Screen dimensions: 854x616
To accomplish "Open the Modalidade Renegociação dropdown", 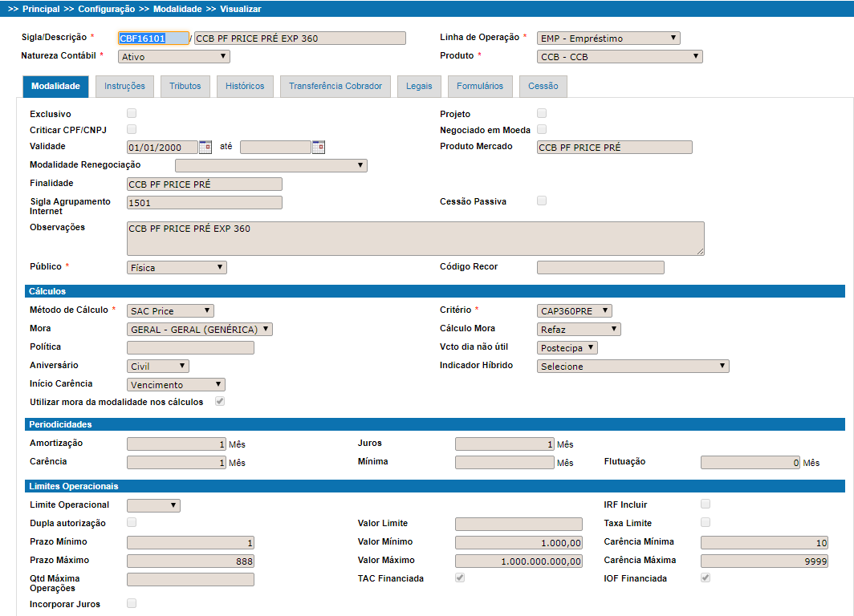I will point(271,165).
